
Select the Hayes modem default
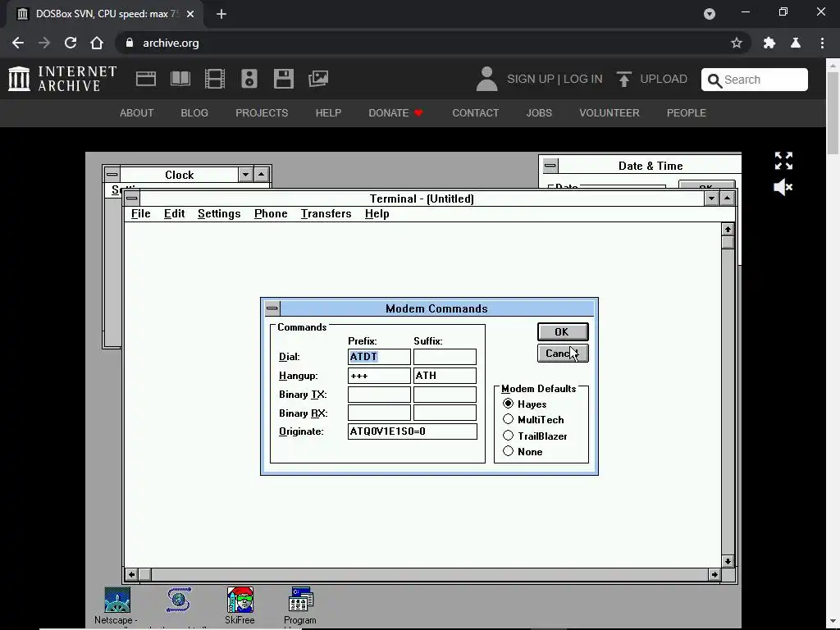[x=508, y=404]
